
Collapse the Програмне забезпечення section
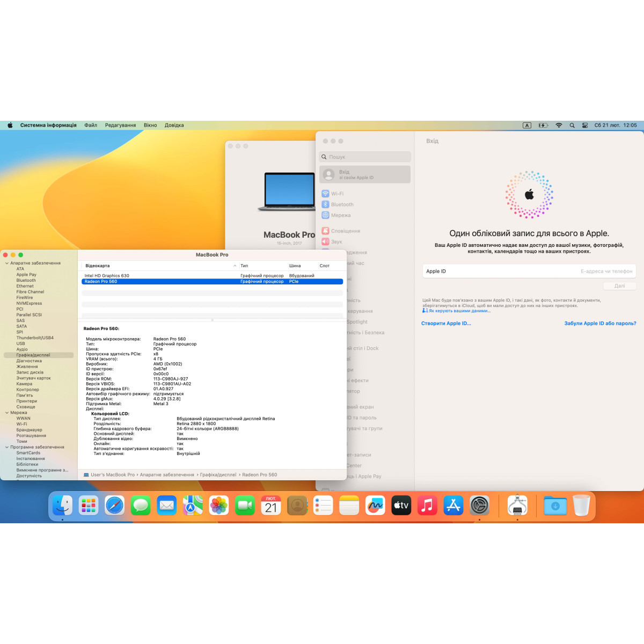click(x=7, y=447)
